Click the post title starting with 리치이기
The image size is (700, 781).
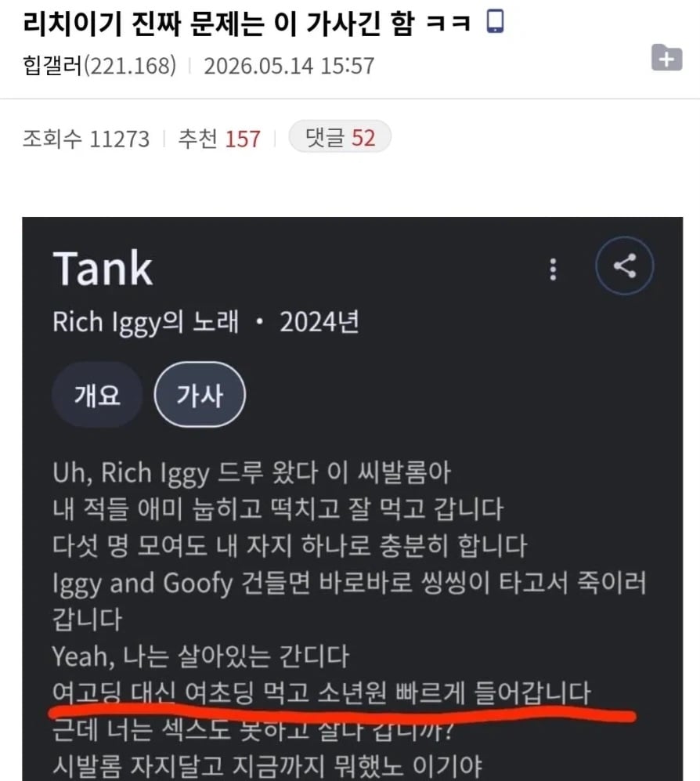coord(247,23)
